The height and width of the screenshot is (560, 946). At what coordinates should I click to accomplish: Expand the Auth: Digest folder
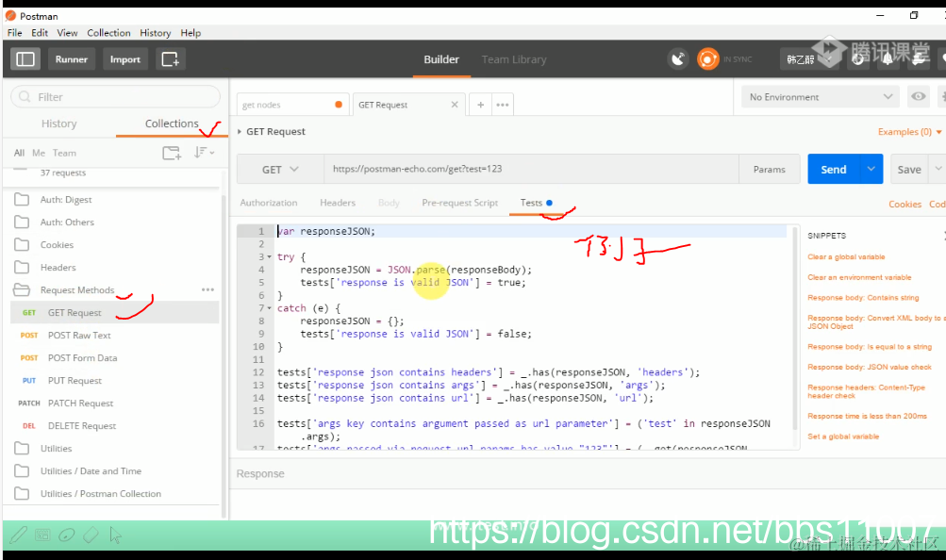(22, 199)
